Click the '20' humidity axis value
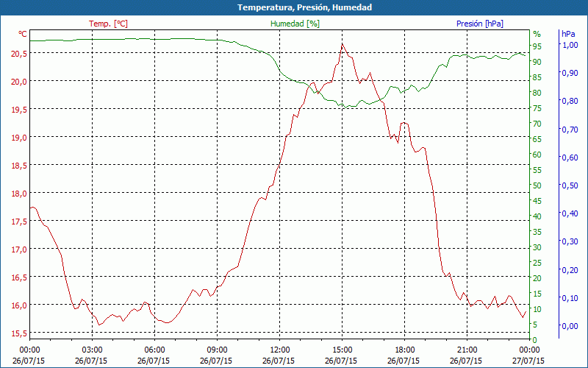 [x=537, y=278]
